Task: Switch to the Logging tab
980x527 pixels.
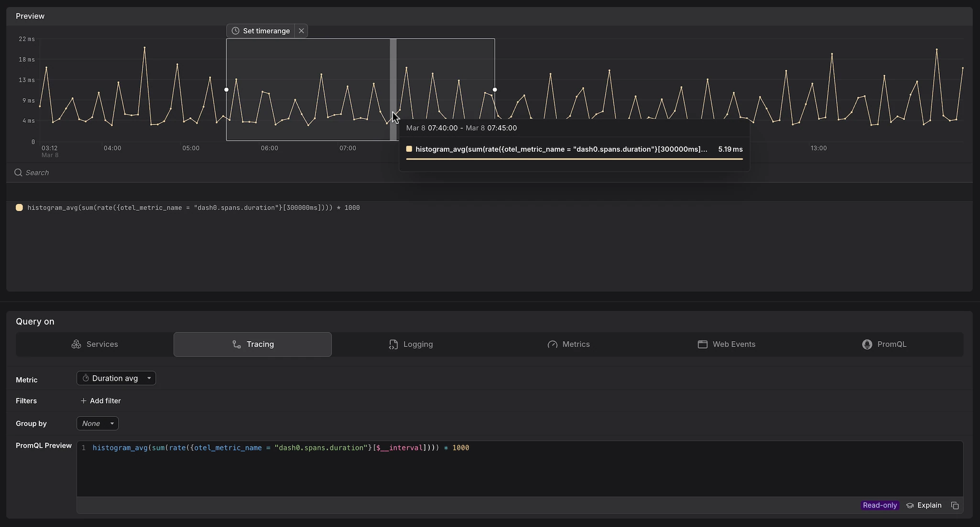Action: (x=411, y=344)
